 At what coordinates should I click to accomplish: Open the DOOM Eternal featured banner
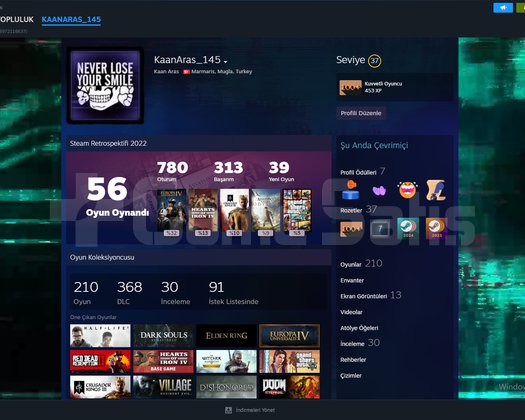point(290,387)
